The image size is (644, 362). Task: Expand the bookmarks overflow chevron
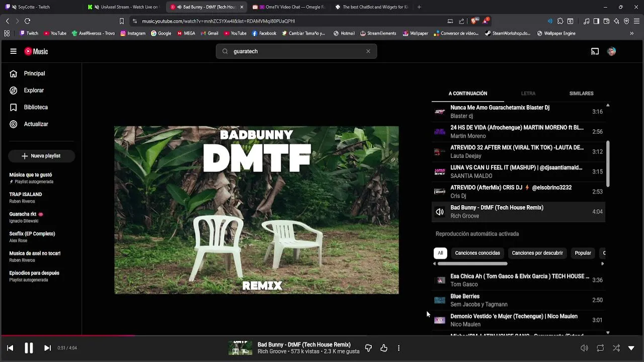631,33
